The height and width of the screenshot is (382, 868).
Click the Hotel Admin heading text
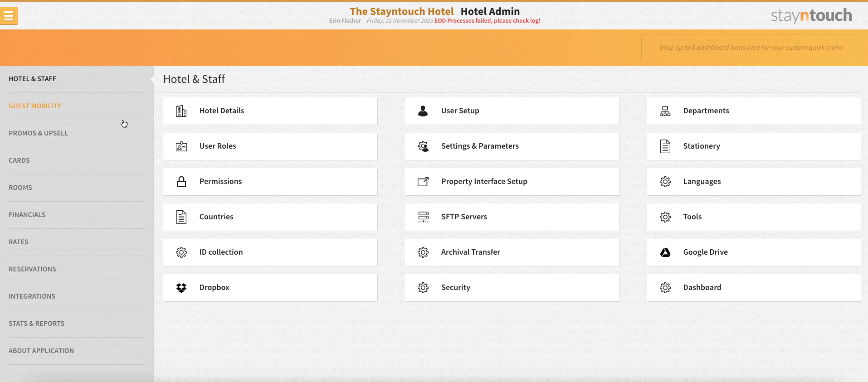tap(490, 11)
